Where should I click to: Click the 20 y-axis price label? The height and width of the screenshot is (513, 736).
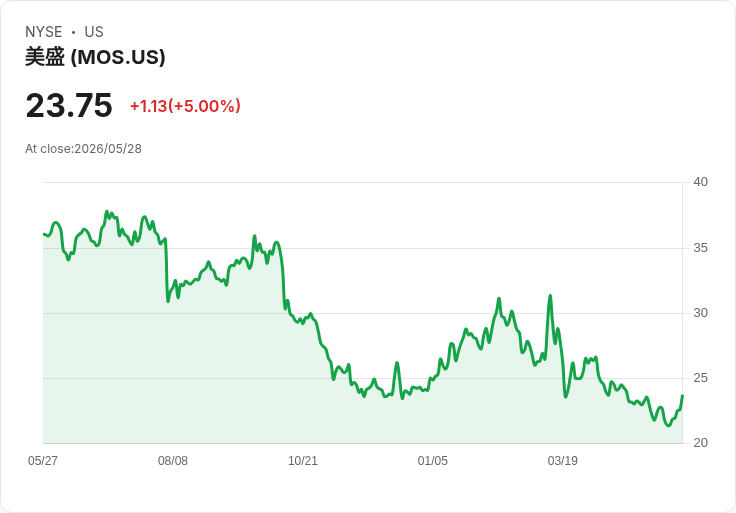coord(700,443)
